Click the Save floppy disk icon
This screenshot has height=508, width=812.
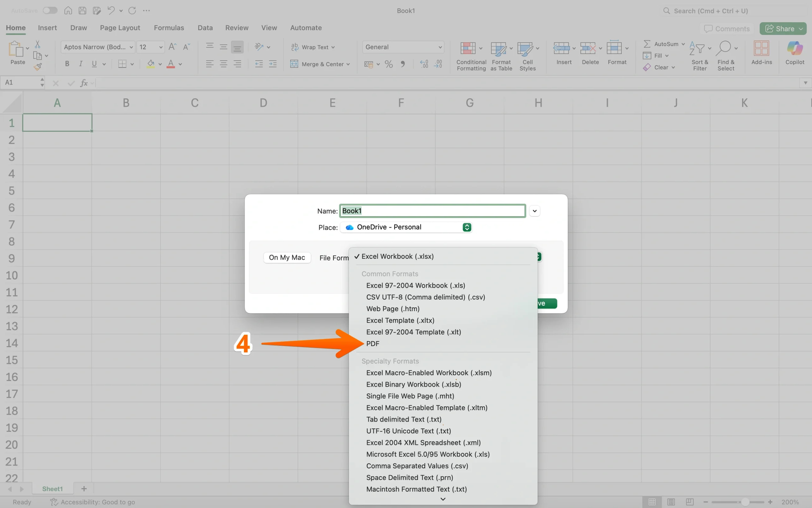(82, 10)
